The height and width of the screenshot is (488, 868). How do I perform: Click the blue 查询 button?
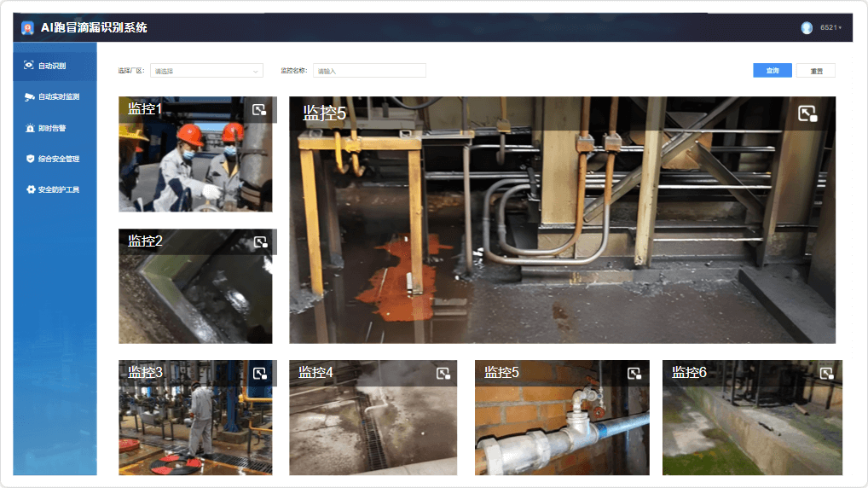[x=772, y=71]
